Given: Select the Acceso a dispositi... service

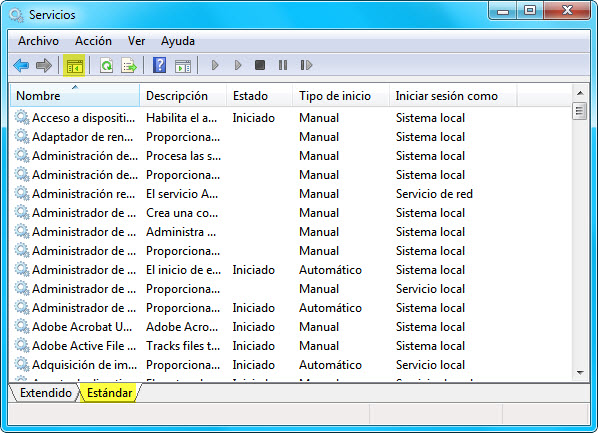Looking at the screenshot, I should (x=83, y=118).
